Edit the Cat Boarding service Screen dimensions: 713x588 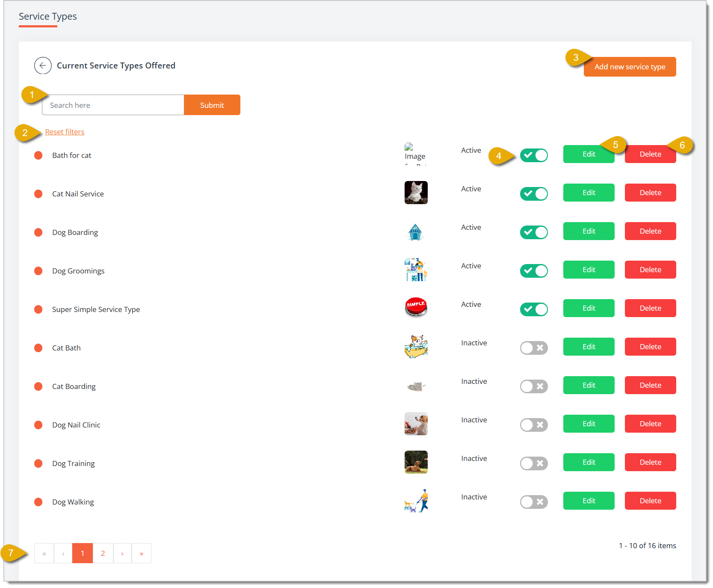pos(589,385)
